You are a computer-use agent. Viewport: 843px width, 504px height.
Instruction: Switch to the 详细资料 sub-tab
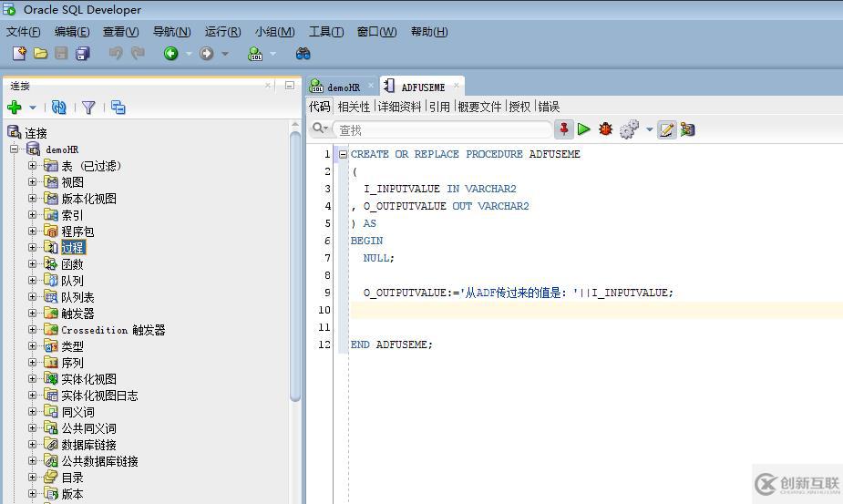pos(399,107)
